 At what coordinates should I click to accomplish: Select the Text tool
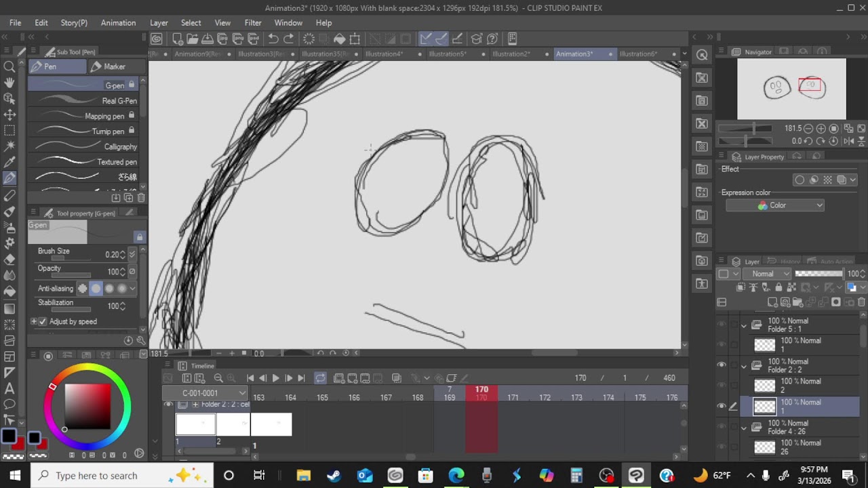9,388
